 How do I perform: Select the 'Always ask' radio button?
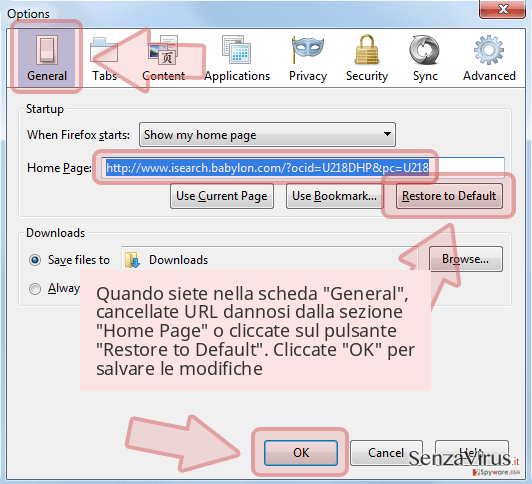pyautogui.click(x=35, y=289)
